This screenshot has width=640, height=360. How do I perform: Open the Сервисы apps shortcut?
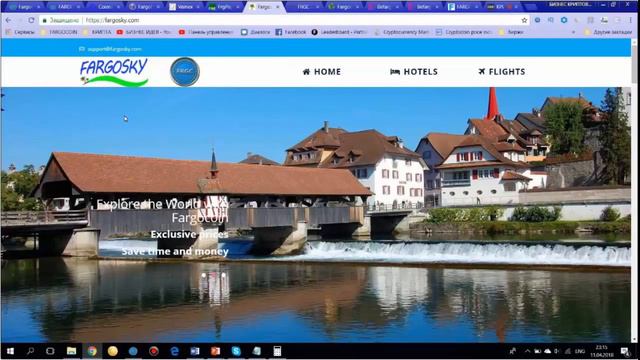[20, 32]
